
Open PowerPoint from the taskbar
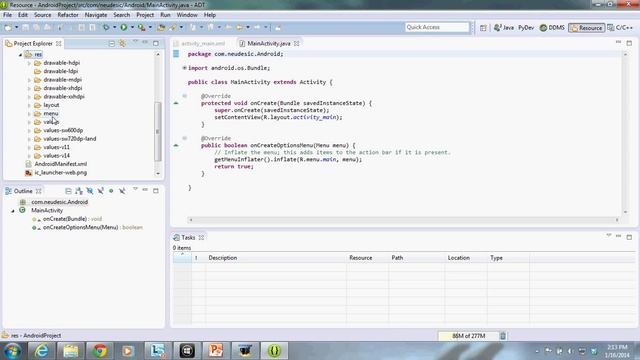pos(216,351)
